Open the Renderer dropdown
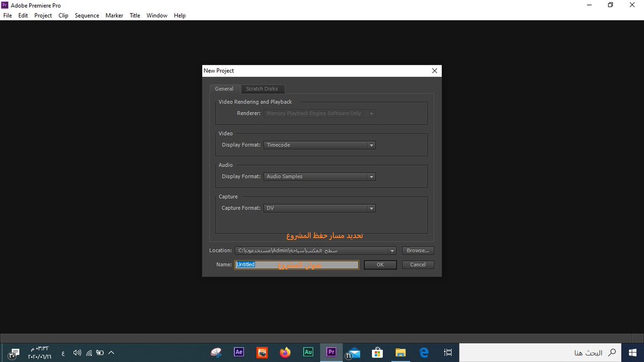 [x=320, y=114]
